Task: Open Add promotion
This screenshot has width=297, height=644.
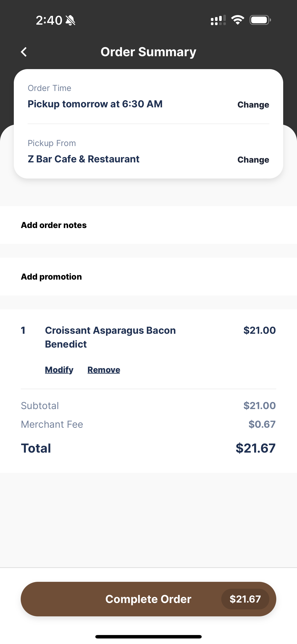Action: (x=148, y=277)
